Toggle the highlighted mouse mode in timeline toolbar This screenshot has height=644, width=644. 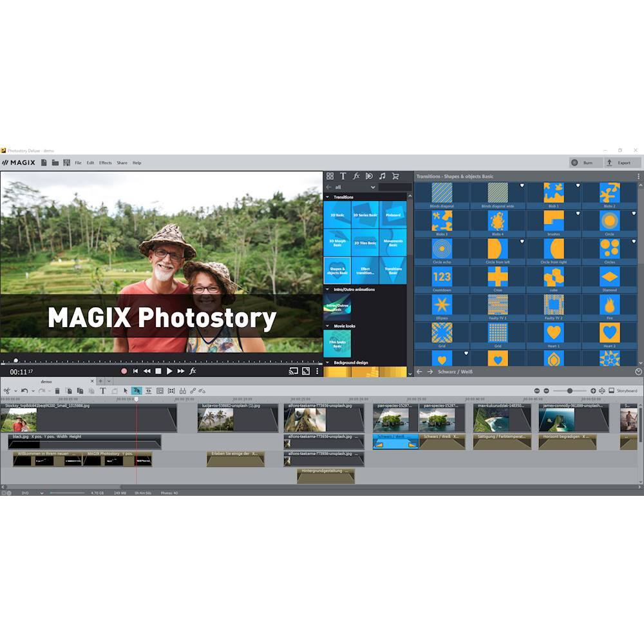[137, 391]
